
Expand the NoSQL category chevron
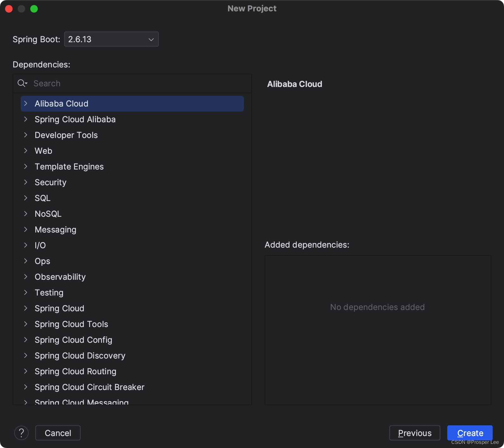point(26,214)
